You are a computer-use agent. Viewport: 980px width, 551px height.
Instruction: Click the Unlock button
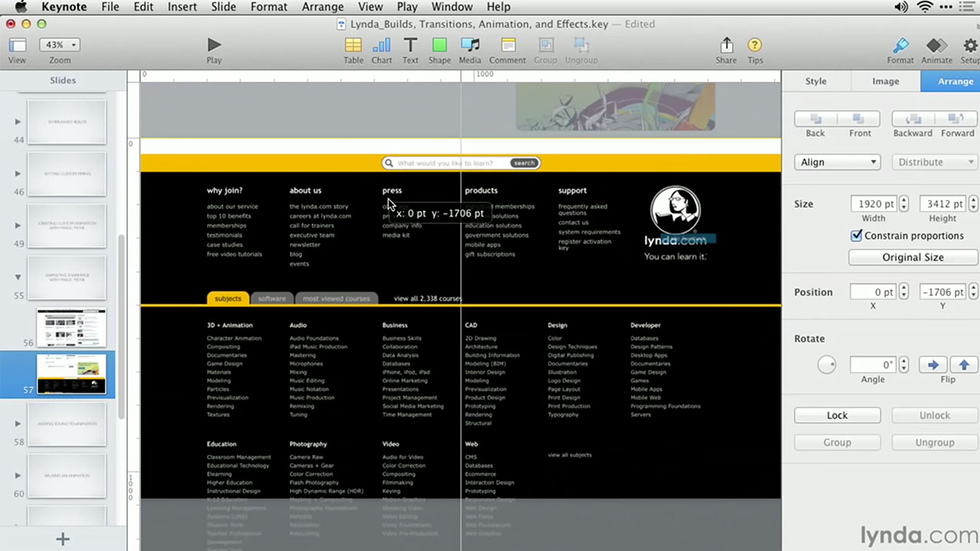click(x=935, y=416)
